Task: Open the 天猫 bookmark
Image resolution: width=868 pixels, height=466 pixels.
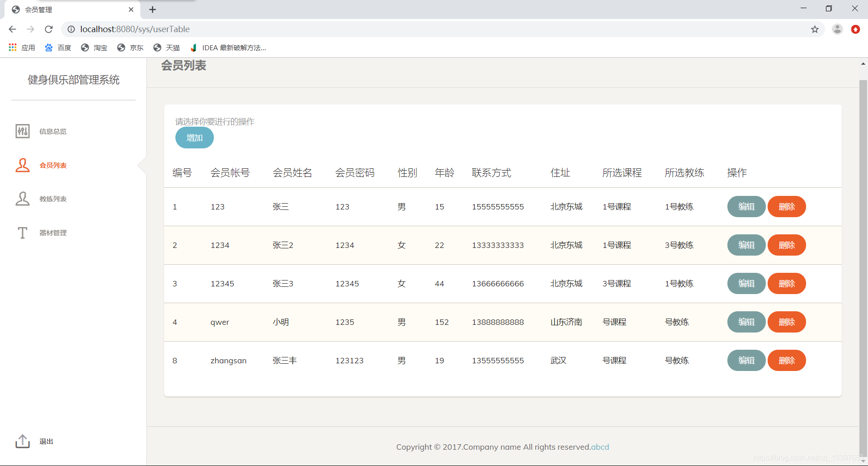Action: 166,48
